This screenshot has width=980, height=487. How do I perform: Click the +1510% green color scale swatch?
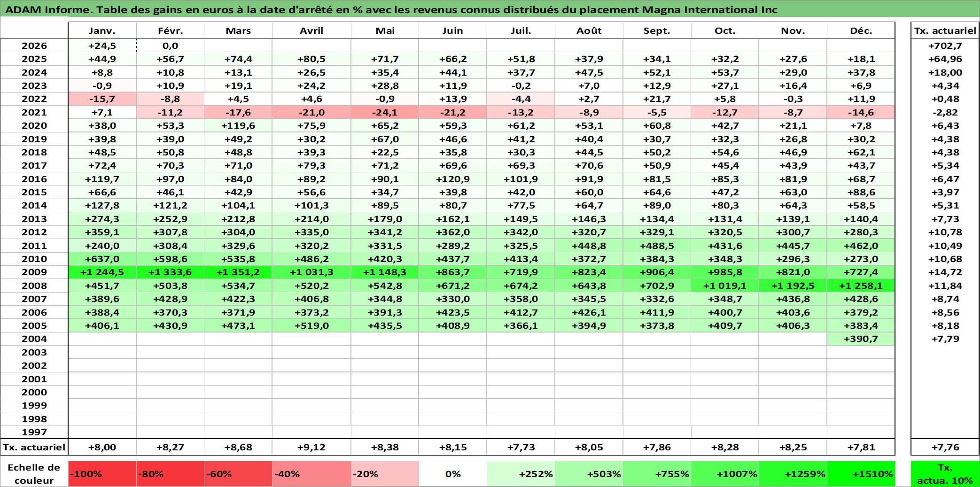[861, 474]
